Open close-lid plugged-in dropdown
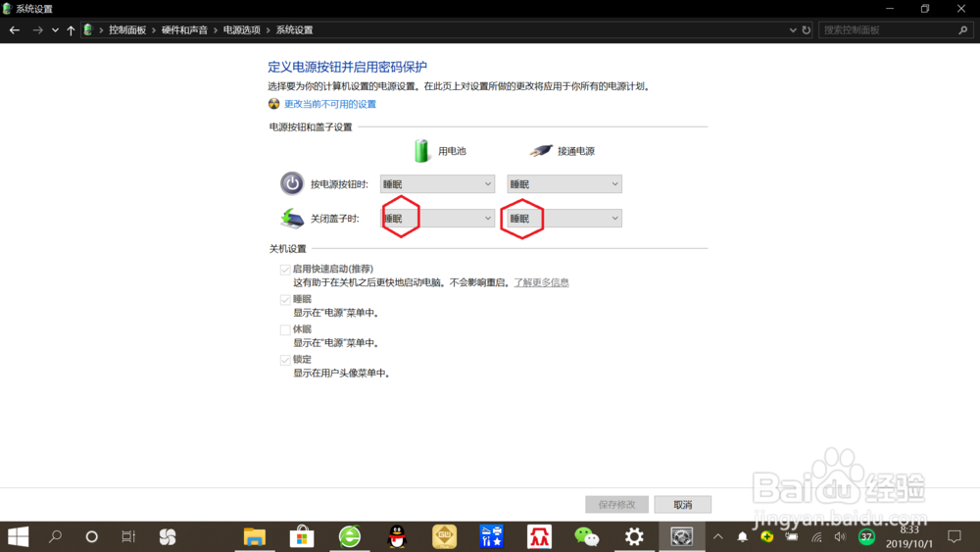The width and height of the screenshot is (980, 552). click(564, 219)
